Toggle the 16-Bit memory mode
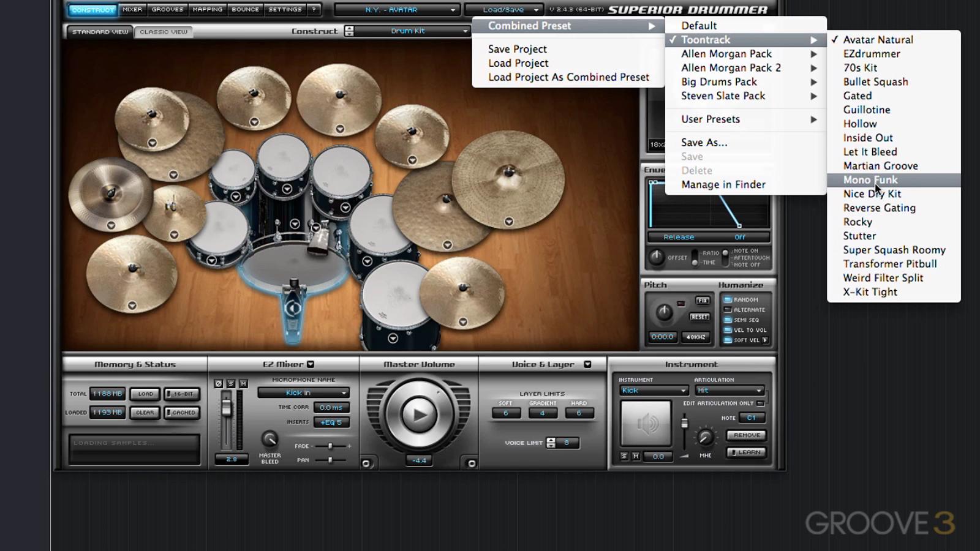The height and width of the screenshot is (551, 980). [183, 394]
